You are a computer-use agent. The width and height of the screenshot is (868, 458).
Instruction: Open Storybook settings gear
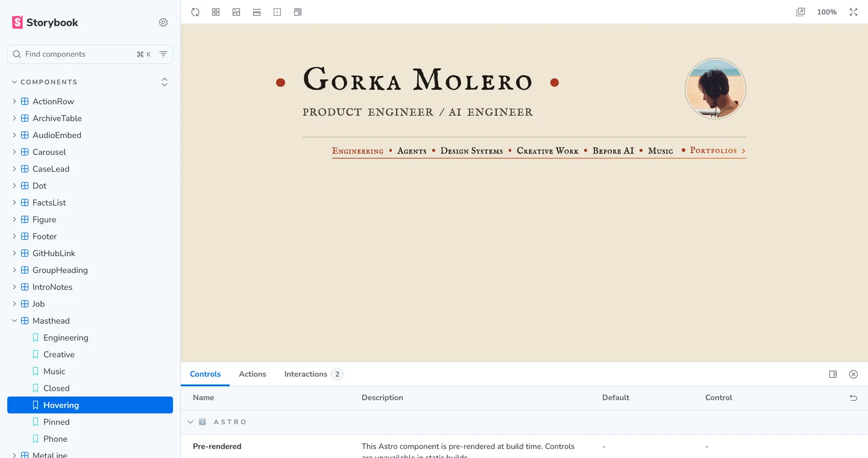tap(163, 22)
